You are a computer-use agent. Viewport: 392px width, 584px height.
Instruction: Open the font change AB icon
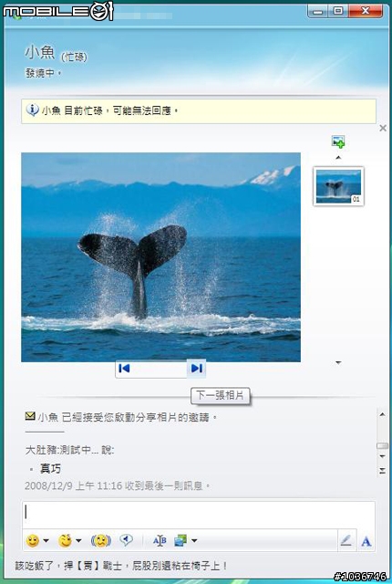(160, 540)
